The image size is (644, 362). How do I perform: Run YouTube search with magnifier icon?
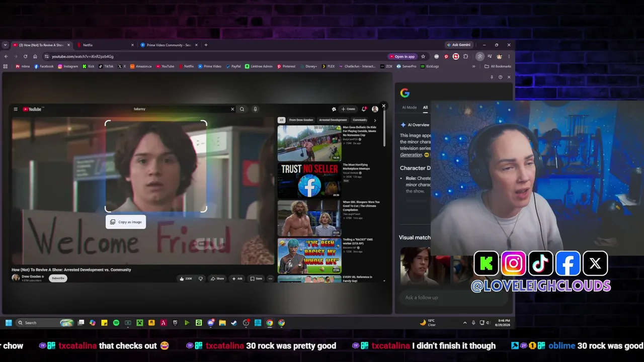pos(242,109)
